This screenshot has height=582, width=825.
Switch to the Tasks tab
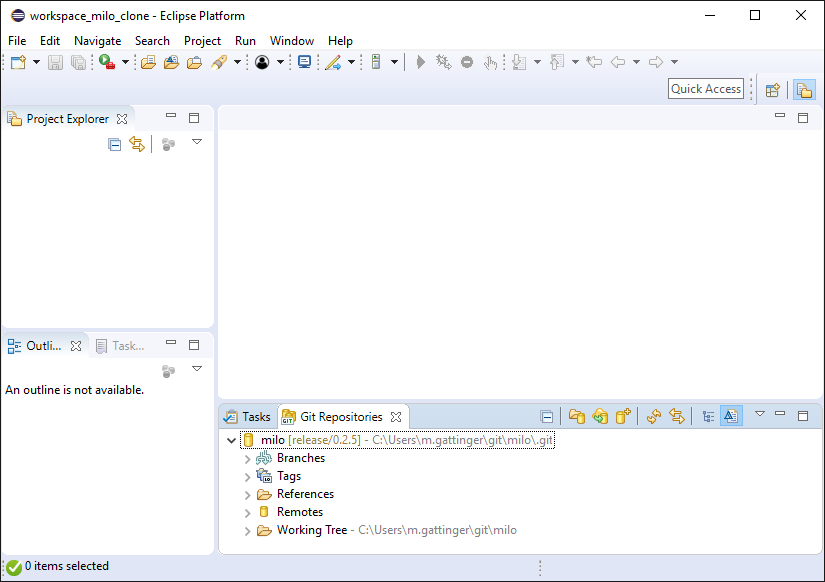click(x=247, y=417)
